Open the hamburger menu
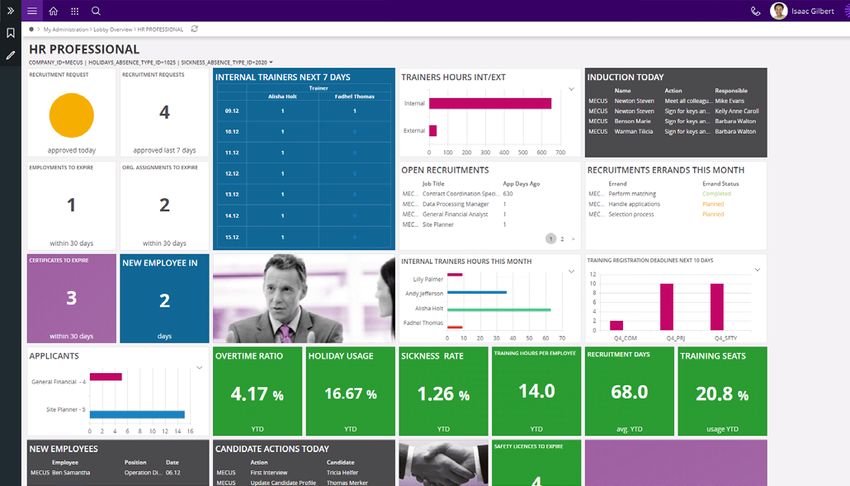The image size is (850, 486). [32, 11]
